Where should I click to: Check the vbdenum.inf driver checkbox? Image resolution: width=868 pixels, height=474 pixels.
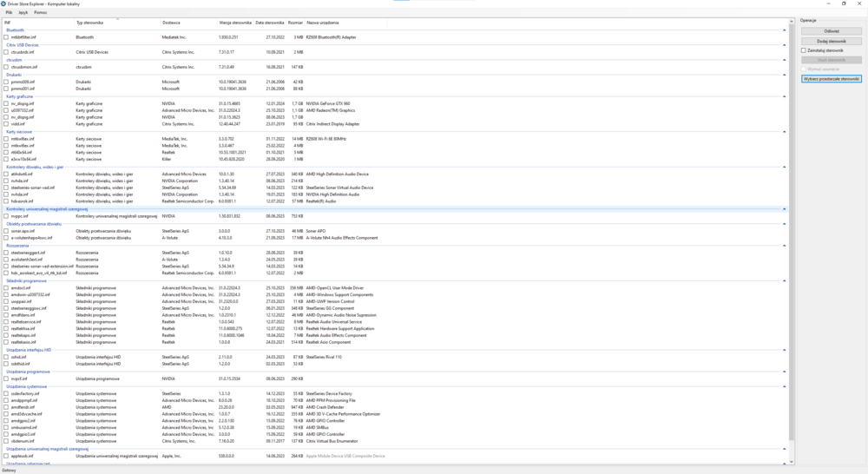[6, 441]
